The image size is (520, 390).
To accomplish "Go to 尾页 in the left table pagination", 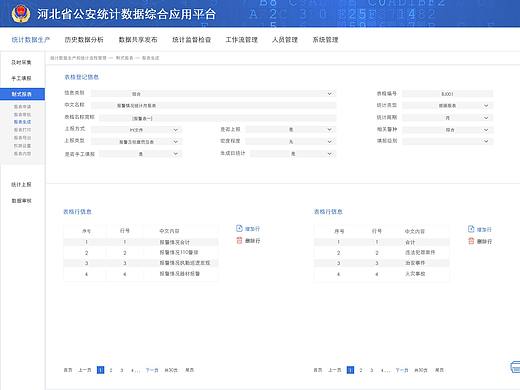I will point(190,370).
